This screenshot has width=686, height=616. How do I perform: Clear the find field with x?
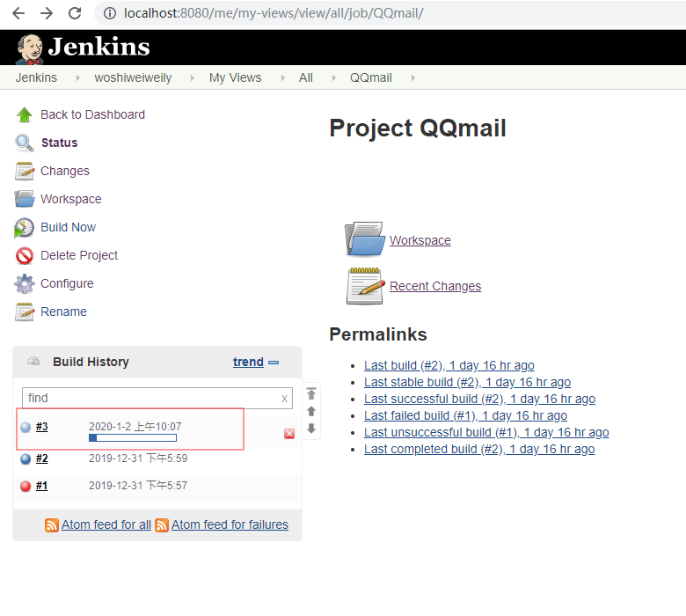click(284, 399)
